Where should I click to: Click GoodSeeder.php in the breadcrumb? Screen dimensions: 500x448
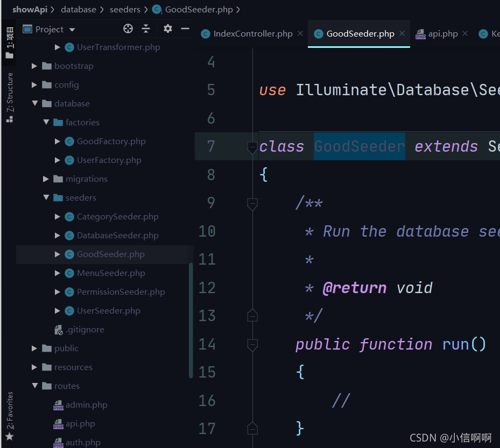pyautogui.click(x=199, y=10)
